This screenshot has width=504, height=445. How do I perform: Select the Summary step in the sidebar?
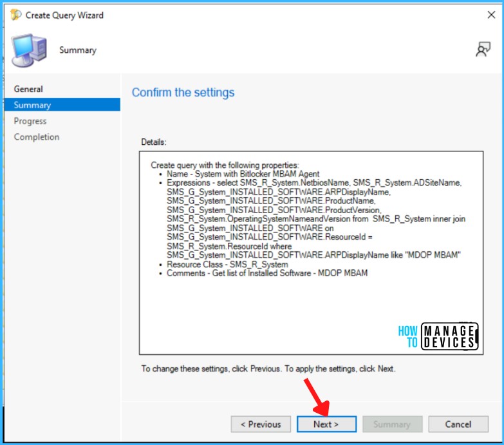click(62, 105)
